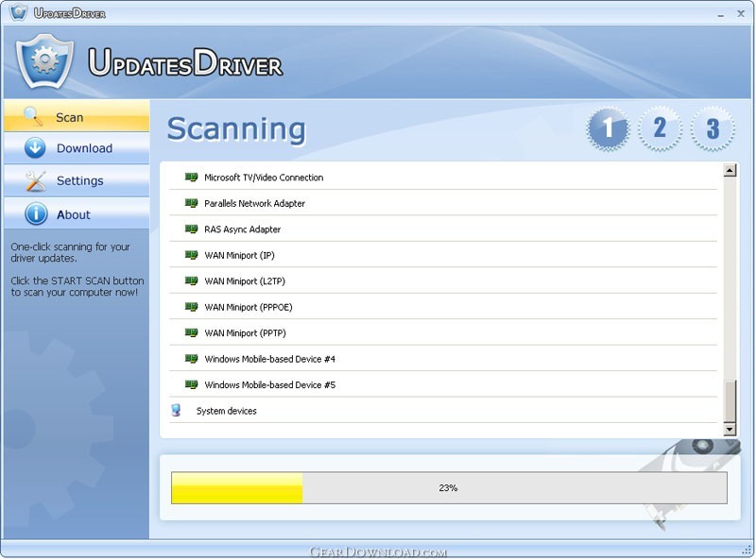Screen dimensions: 756x560
Task: Open the About section in sidebar
Action: click(x=77, y=213)
